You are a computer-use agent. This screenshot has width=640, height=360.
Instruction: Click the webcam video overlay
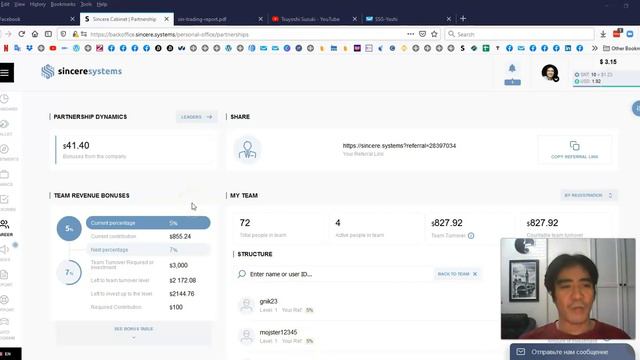pyautogui.click(x=568, y=289)
